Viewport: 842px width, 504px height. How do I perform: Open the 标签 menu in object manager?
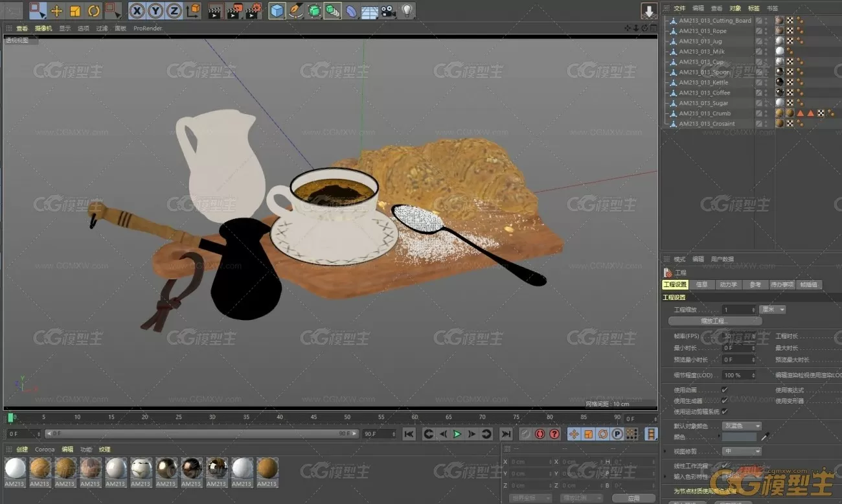tap(754, 8)
